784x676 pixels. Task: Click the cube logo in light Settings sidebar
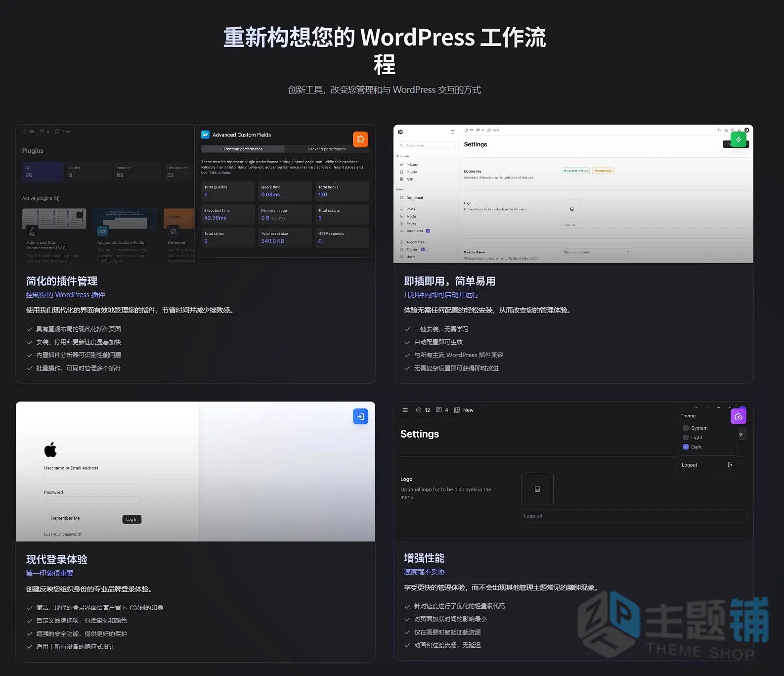(x=400, y=132)
